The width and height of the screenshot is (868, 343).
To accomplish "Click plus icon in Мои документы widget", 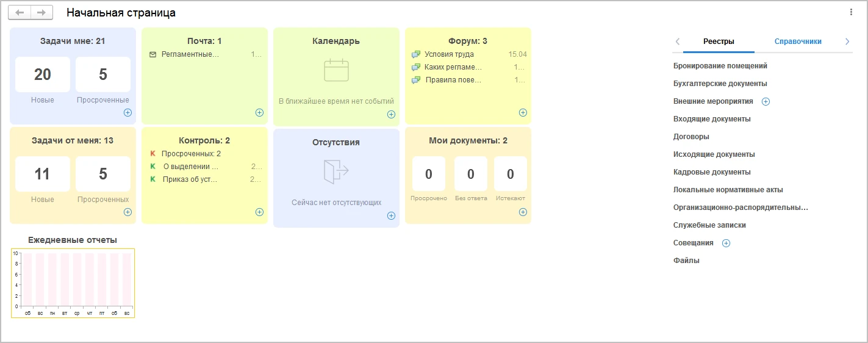I will coord(523,212).
